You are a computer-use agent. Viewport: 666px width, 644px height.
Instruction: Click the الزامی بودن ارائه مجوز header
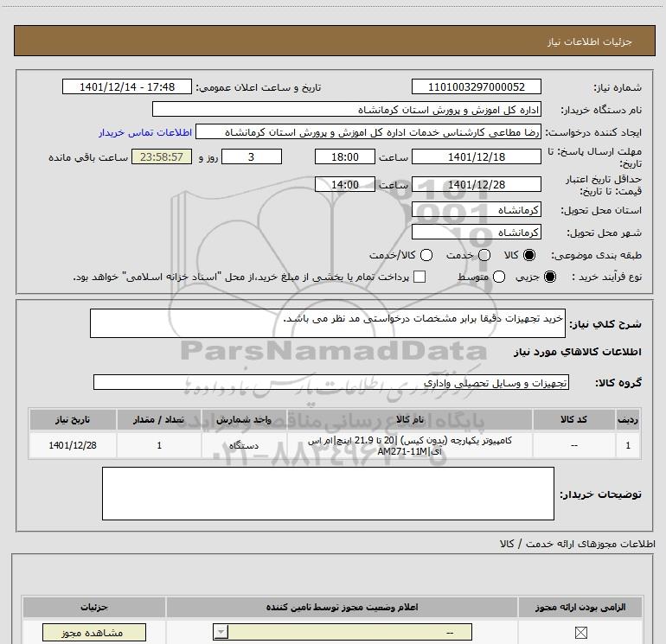point(580,607)
